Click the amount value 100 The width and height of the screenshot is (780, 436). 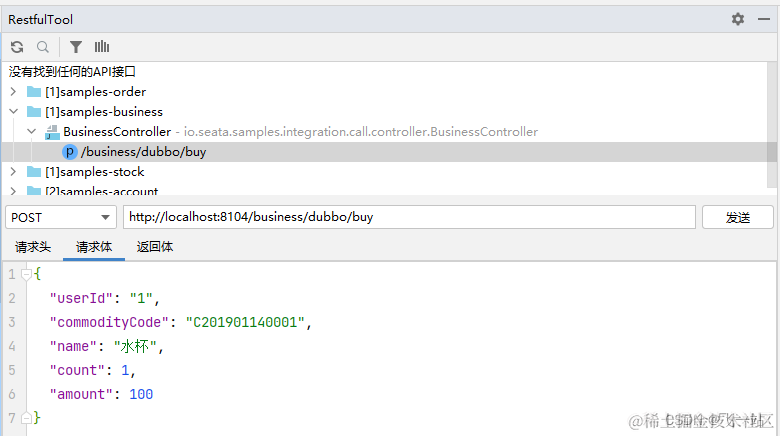tap(141, 394)
